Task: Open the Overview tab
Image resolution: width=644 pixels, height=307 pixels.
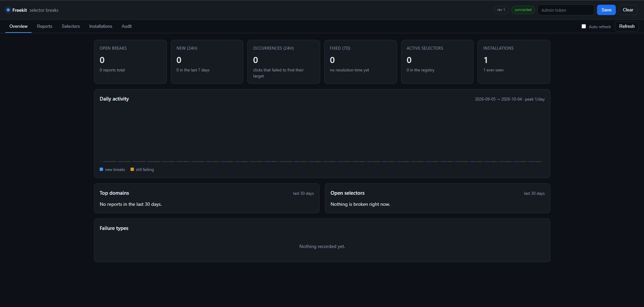Action: [18, 26]
